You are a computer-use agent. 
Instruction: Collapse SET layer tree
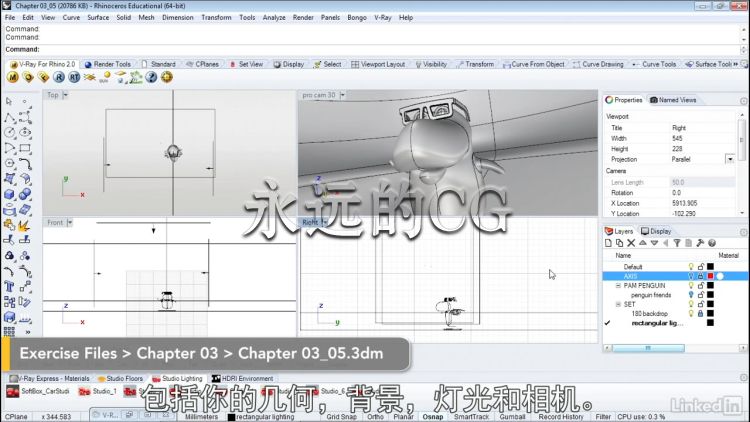(x=618, y=304)
